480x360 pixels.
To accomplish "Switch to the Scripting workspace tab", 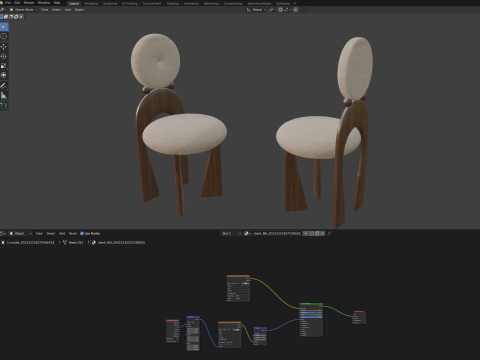I will pyautogui.click(x=283, y=3).
